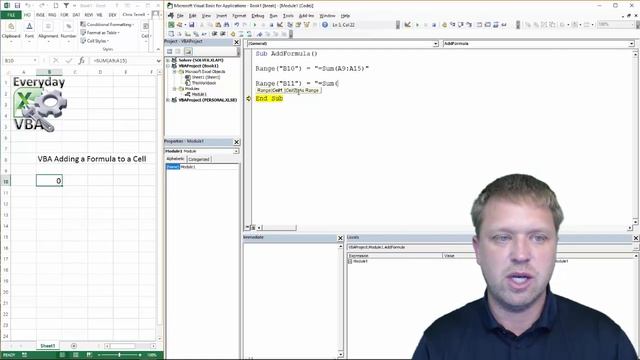This screenshot has width=640, height=360.
Task: Open the green FILE tab in Excel
Action: [x=11, y=15]
